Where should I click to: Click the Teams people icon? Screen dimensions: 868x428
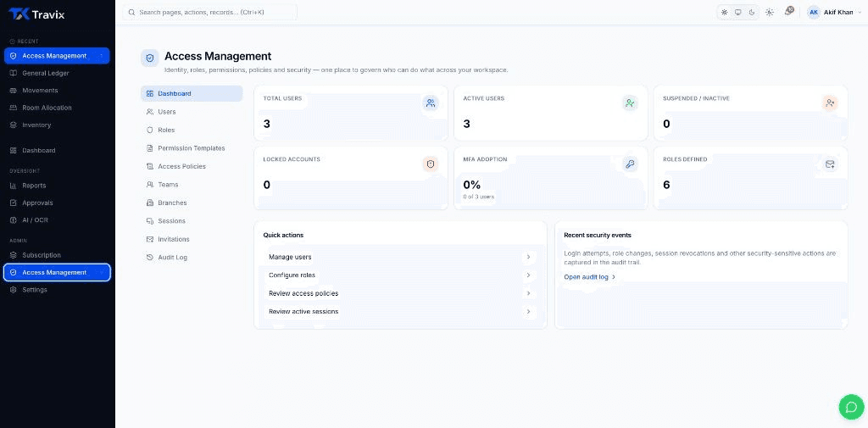(149, 185)
